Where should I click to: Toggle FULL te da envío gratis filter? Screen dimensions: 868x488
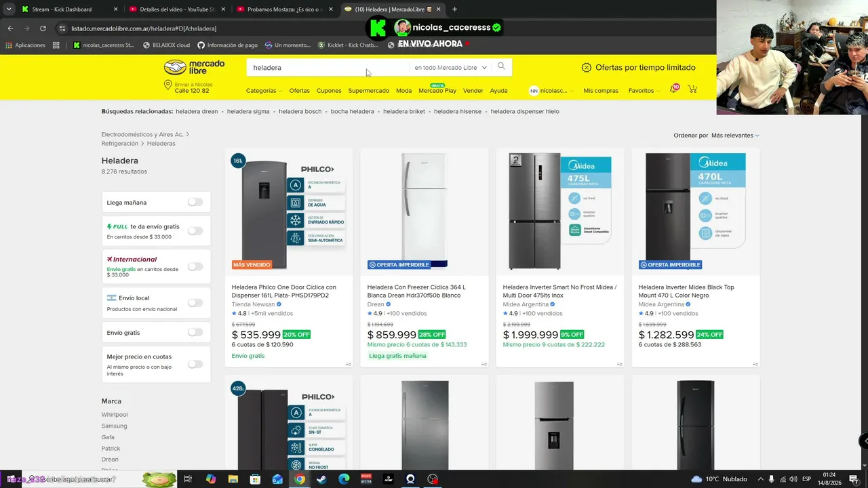195,231
